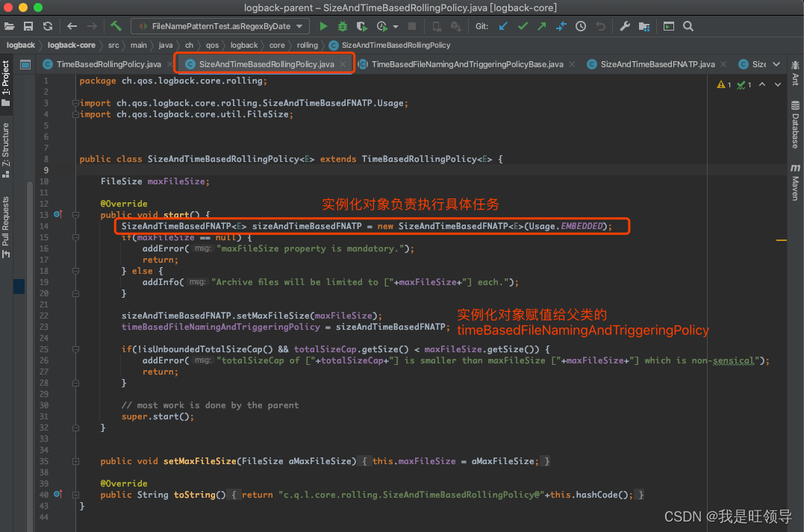Screen dimensions: 804x532
Task: Open settings with the wrench icon
Action: (625, 26)
